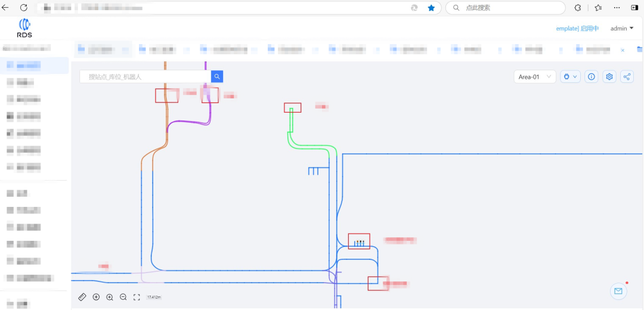Viewport: 644px width, 310px height.
Task: Open the admin user menu
Action: point(621,29)
